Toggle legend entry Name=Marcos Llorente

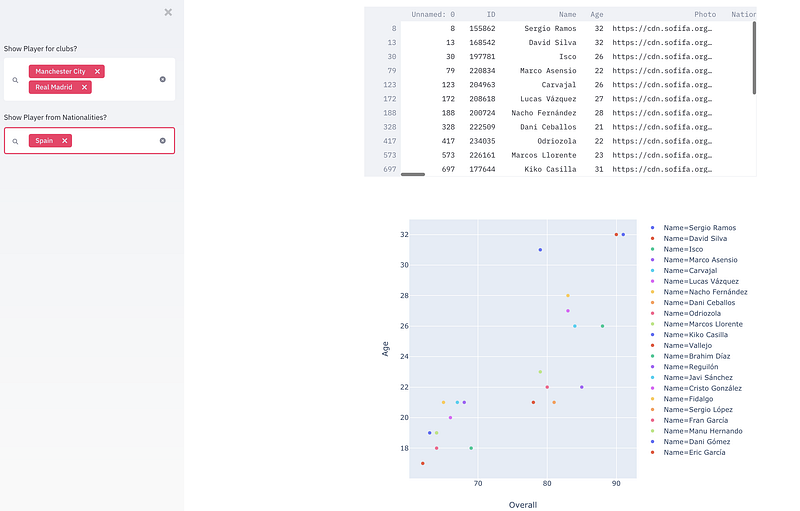703,324
